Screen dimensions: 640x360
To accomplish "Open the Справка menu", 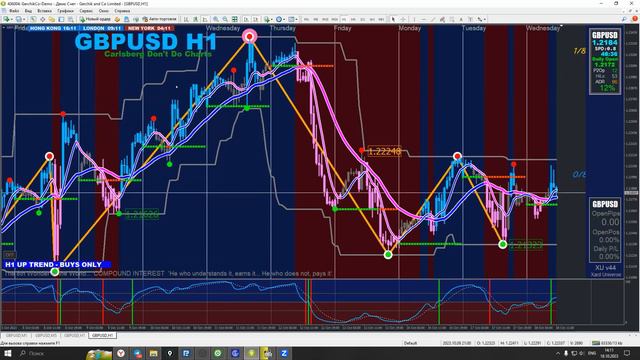I will (x=122, y=11).
